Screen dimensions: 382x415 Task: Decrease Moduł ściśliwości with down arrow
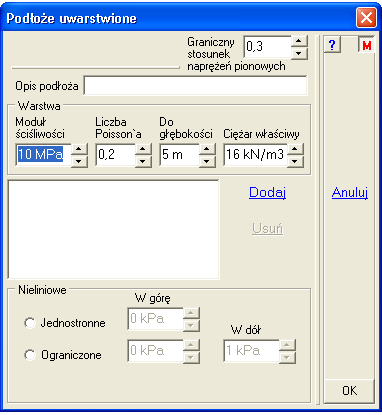(80, 161)
